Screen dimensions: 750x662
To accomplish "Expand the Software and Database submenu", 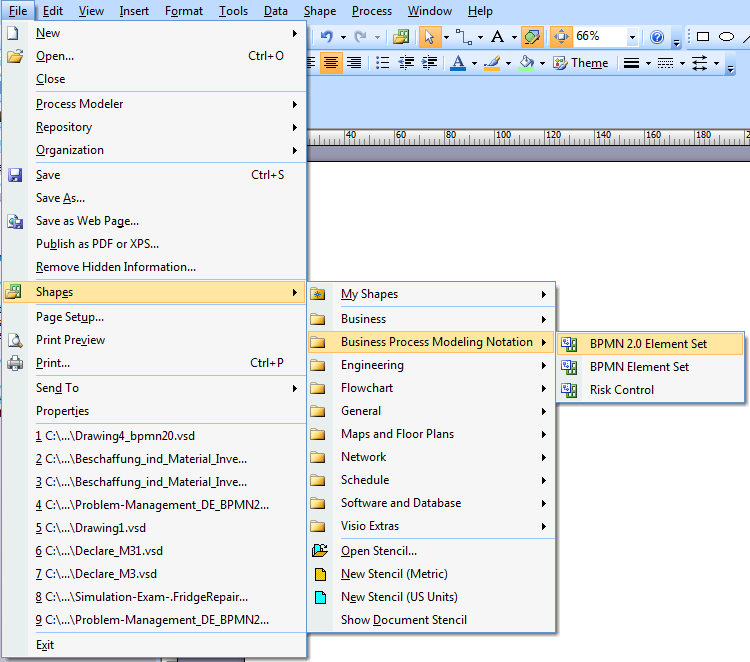I will pos(431,503).
